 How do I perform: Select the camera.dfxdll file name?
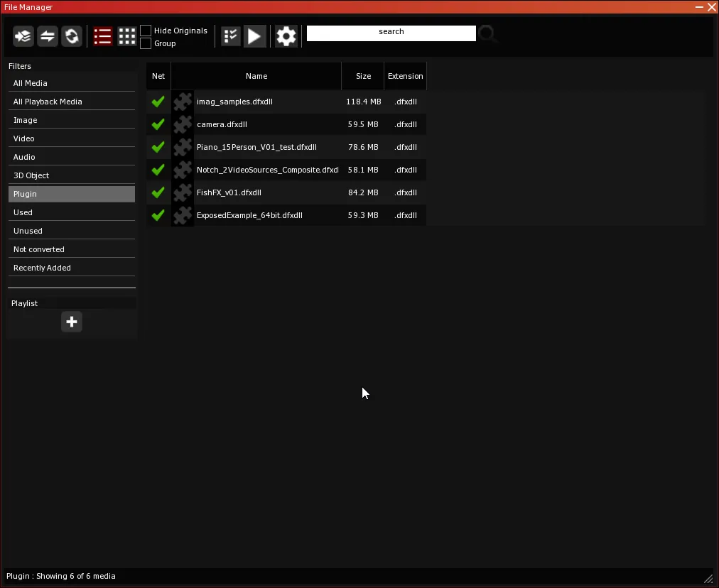(222, 124)
